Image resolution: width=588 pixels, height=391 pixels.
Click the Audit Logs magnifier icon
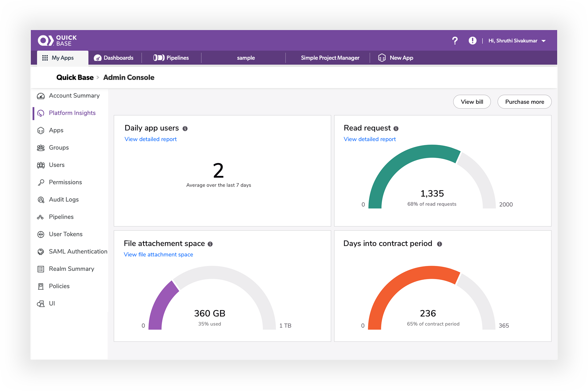coord(41,200)
